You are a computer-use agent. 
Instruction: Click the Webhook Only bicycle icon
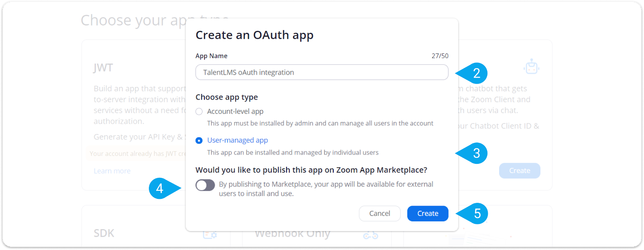click(371, 235)
